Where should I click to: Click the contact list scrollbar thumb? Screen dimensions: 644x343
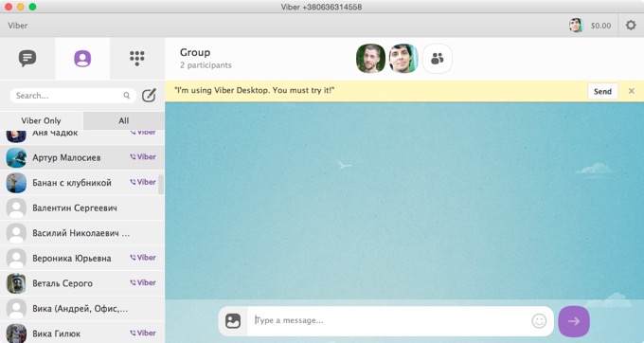(x=161, y=185)
